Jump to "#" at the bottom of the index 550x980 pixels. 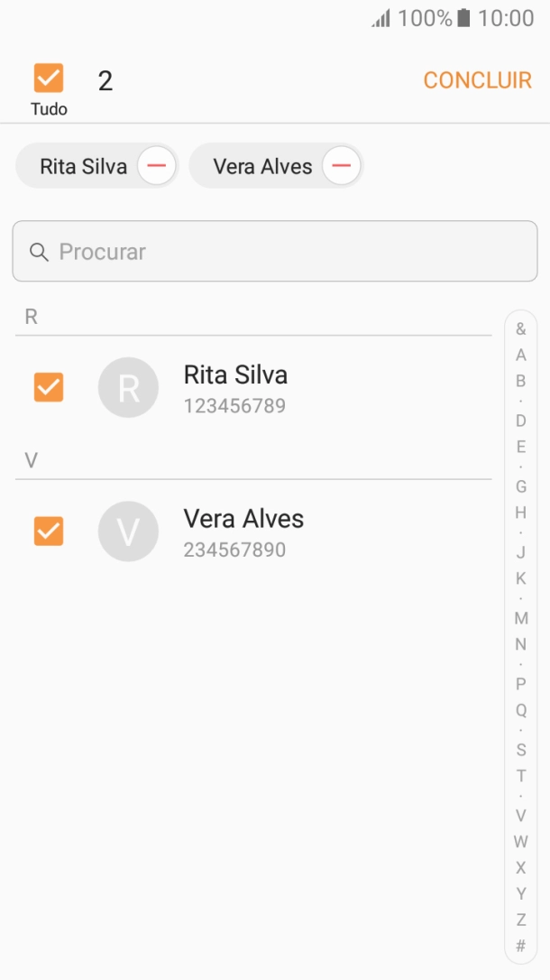tap(520, 947)
